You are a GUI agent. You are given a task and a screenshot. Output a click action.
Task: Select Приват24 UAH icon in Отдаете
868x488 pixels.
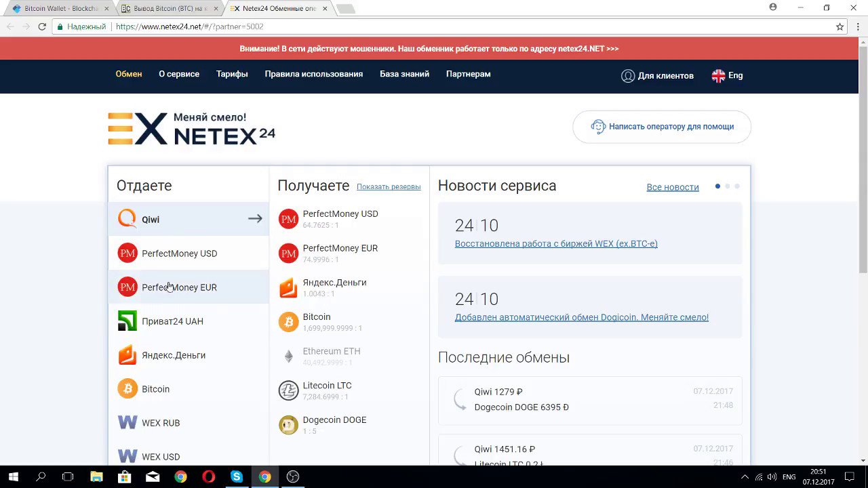pyautogui.click(x=127, y=321)
